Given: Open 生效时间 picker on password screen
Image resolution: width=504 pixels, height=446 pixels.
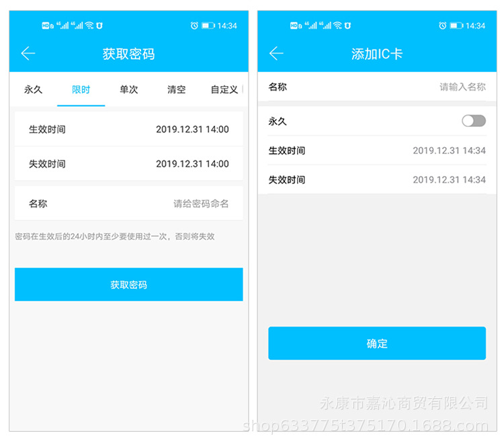Looking at the screenshot, I should point(128,129).
